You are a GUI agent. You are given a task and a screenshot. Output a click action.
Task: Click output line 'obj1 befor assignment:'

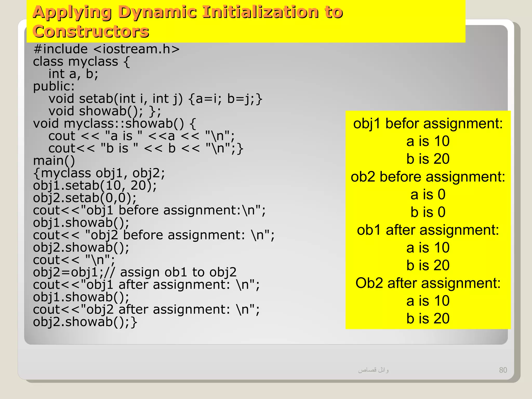coord(428,123)
